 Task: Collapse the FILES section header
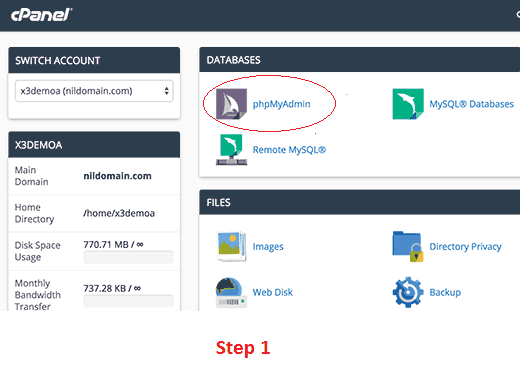360,202
